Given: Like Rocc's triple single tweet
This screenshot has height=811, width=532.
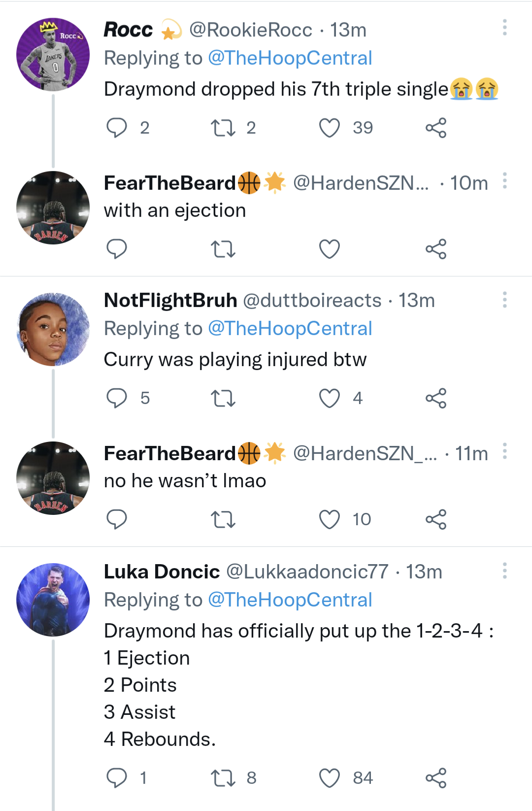Looking at the screenshot, I should [329, 128].
